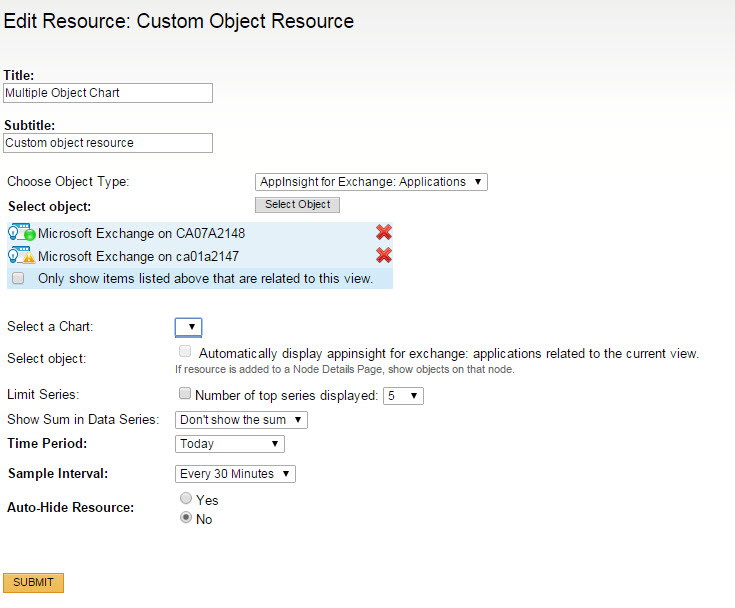The width and height of the screenshot is (735, 608).
Task: Remove Microsoft Exchange on CA07A2148 with red X
Action: [x=384, y=233]
